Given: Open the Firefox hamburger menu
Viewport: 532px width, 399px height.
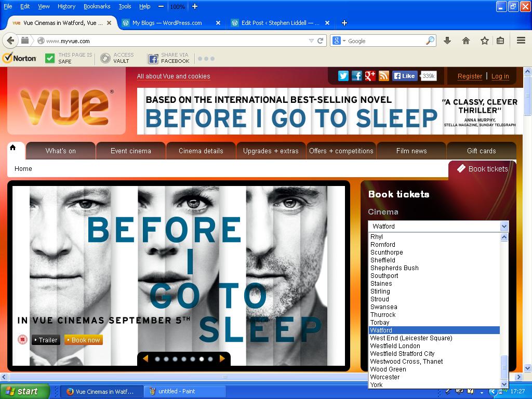Looking at the screenshot, I should tap(521, 41).
